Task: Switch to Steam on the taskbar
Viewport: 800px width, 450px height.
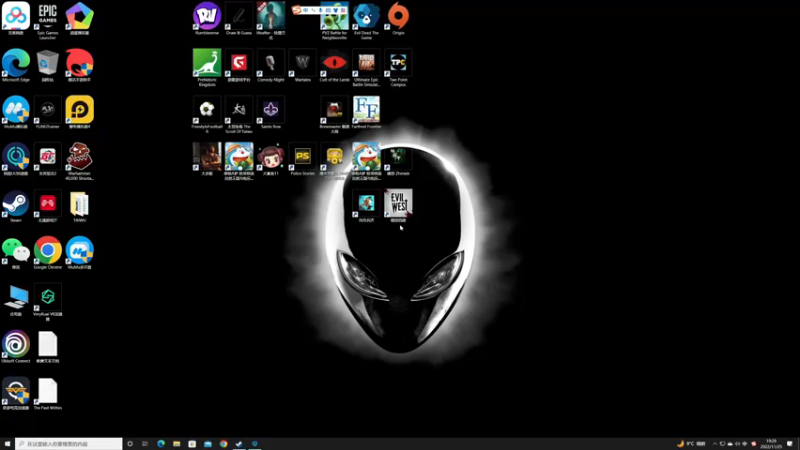Action: [x=239, y=444]
